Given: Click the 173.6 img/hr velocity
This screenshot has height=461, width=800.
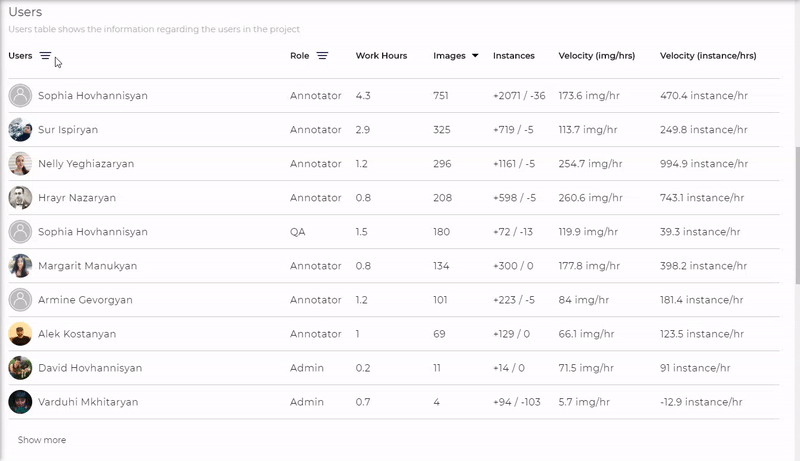Looking at the screenshot, I should pos(589,95).
